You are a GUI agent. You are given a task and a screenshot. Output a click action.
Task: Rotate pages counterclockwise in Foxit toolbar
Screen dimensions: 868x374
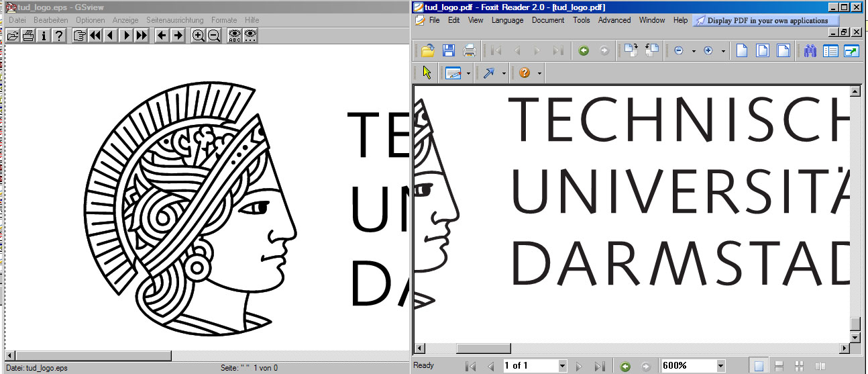[651, 50]
